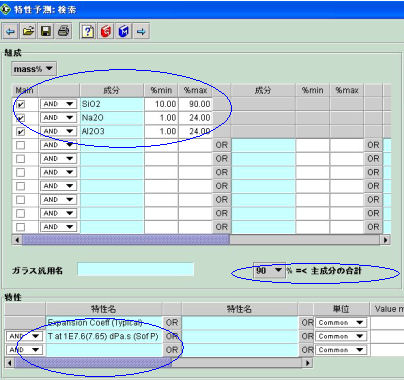
Task: Click the 1.00 %min value for Al2O3
Action: coord(161,131)
